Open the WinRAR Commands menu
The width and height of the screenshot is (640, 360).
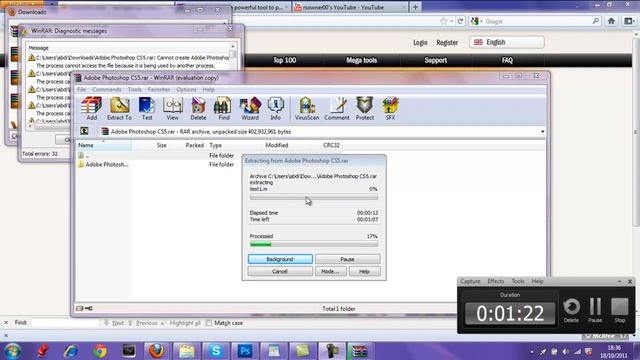point(107,89)
